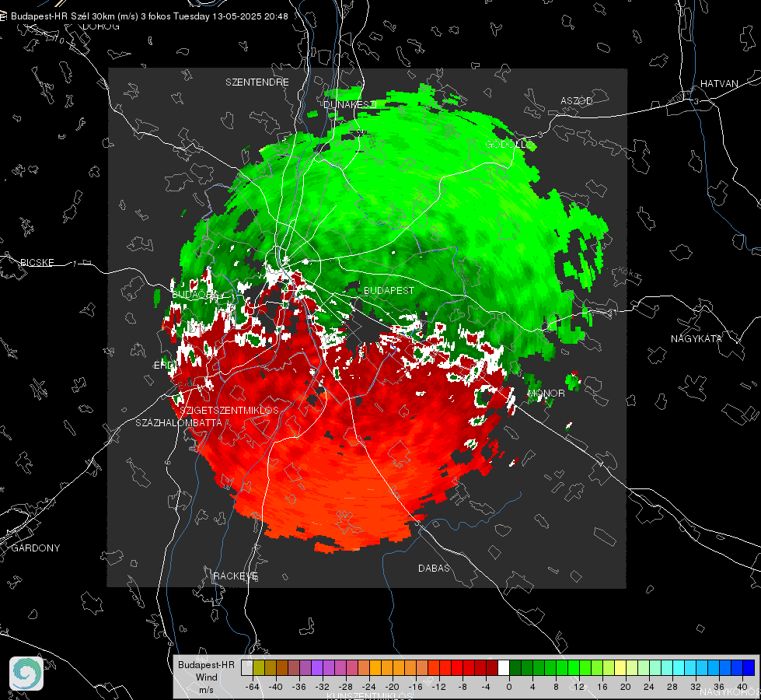Click the SZENTENDRE city label
The height and width of the screenshot is (700, 761).
pyautogui.click(x=257, y=82)
